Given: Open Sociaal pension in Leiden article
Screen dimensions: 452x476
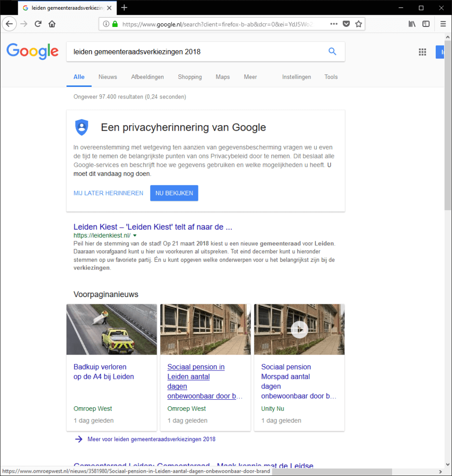Looking at the screenshot, I should (x=205, y=381).
